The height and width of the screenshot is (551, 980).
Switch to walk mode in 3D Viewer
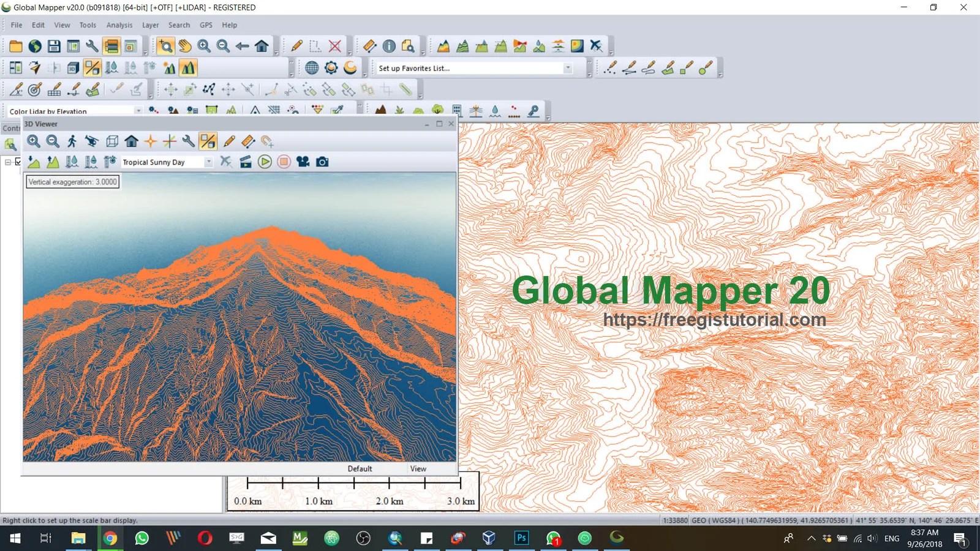72,141
